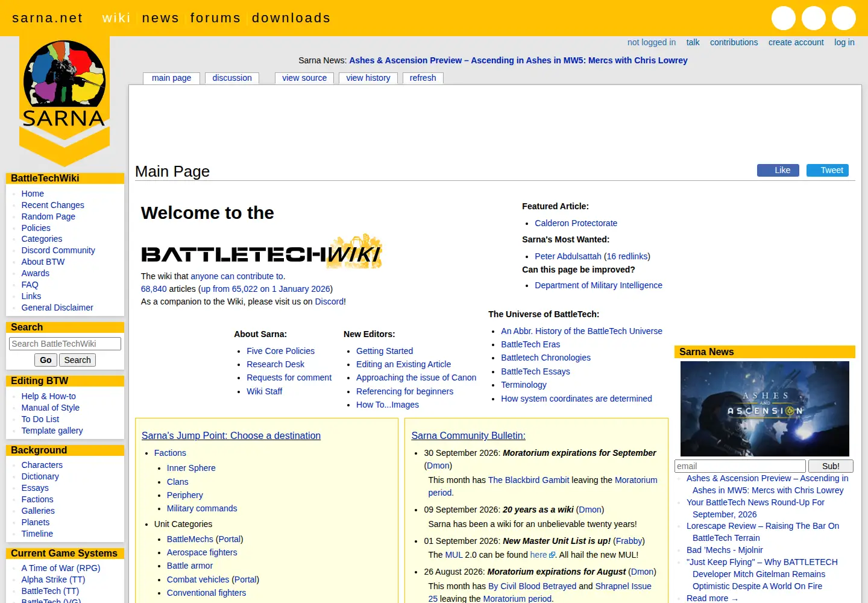Open the Peter Abdulsattah article link

tap(568, 256)
